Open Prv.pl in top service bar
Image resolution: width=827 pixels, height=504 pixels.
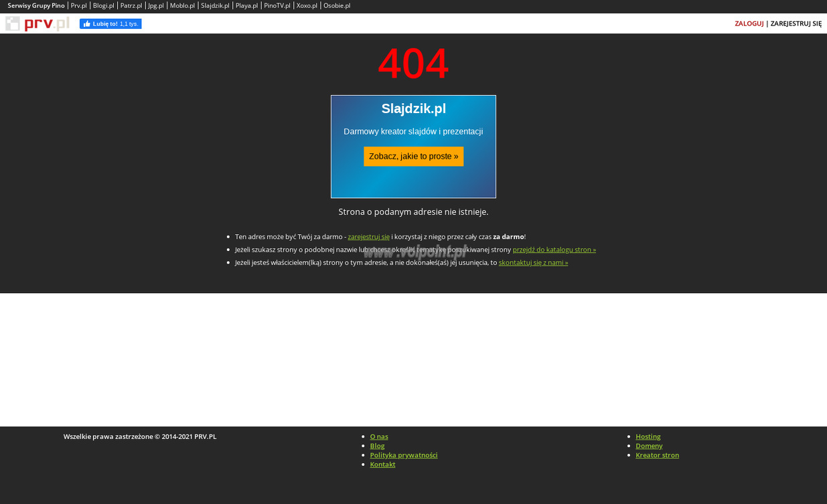click(79, 5)
